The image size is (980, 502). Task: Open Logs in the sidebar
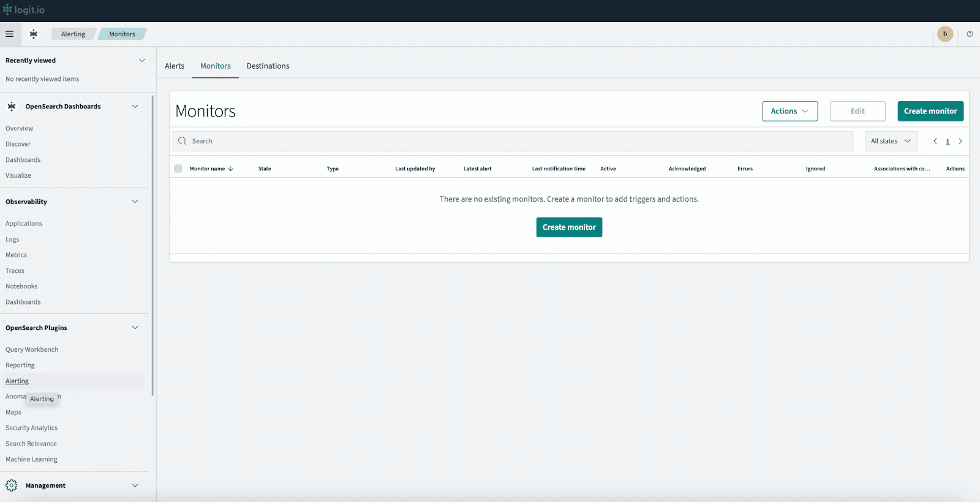click(x=12, y=240)
